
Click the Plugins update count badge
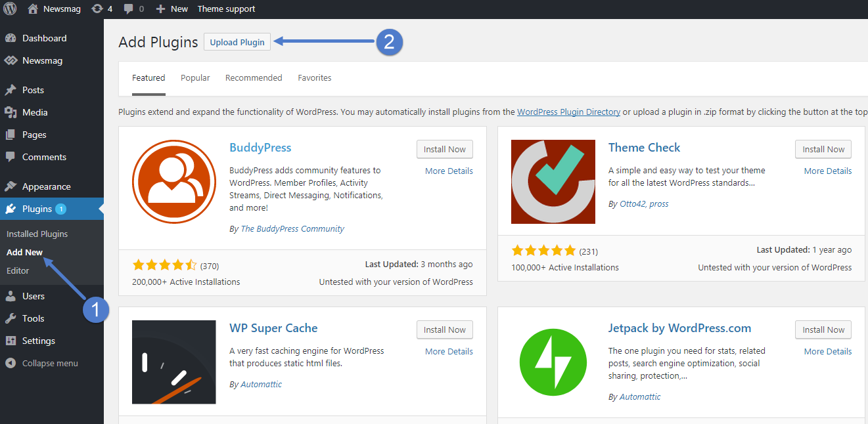[x=61, y=209]
